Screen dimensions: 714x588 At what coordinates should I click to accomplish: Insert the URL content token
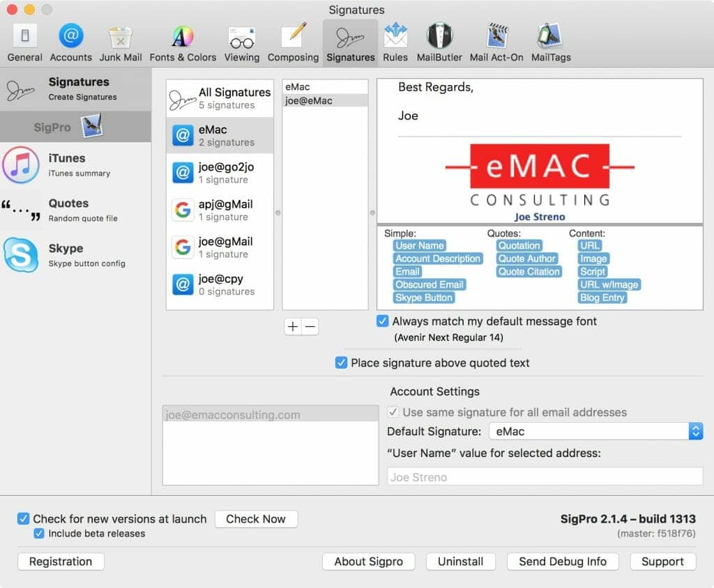[590, 246]
